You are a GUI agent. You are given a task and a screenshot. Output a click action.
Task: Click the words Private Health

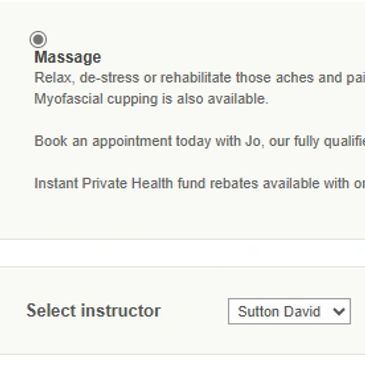(127, 183)
